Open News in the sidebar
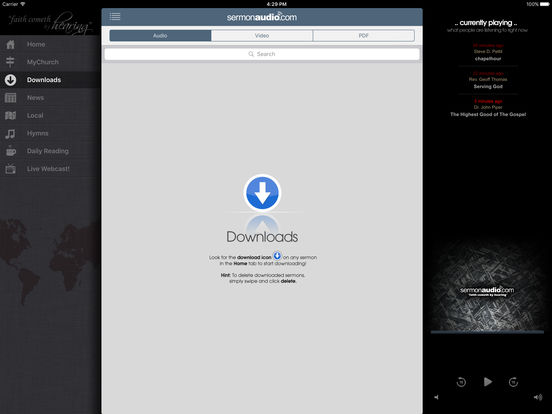Image resolution: width=552 pixels, height=414 pixels. [50, 98]
